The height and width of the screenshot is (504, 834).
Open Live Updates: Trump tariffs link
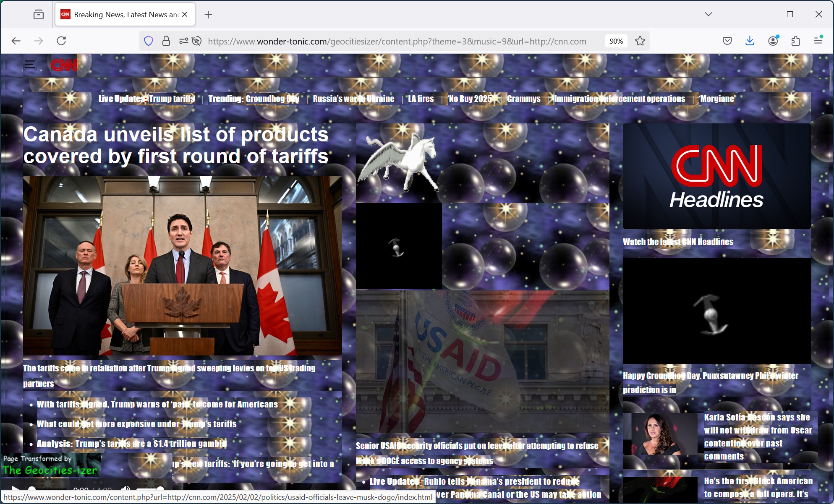146,99
